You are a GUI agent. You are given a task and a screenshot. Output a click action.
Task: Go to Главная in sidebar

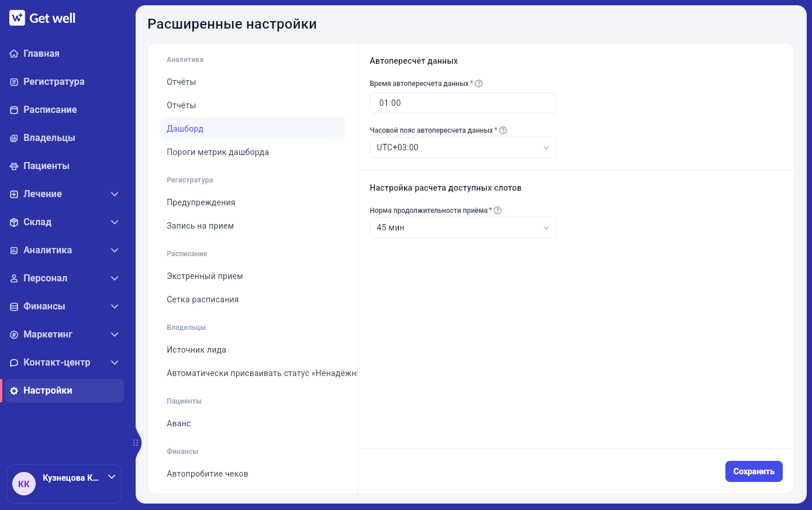tap(63, 54)
